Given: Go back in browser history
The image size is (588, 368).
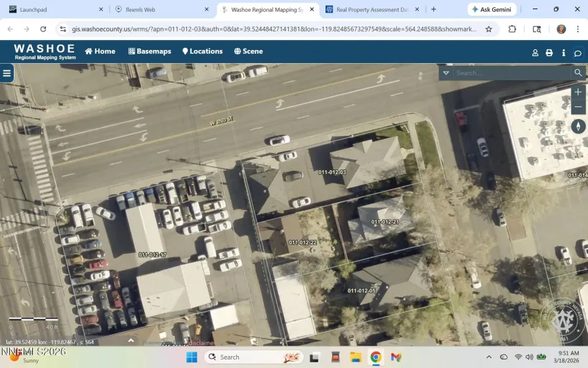Looking at the screenshot, I should click(x=10, y=29).
